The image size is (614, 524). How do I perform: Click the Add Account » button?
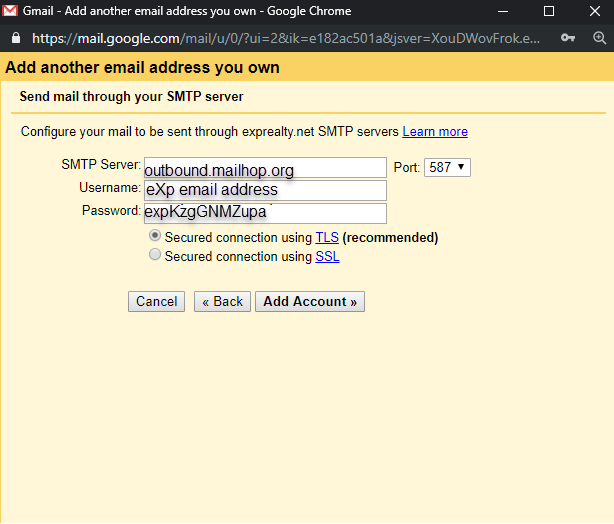pyautogui.click(x=310, y=302)
